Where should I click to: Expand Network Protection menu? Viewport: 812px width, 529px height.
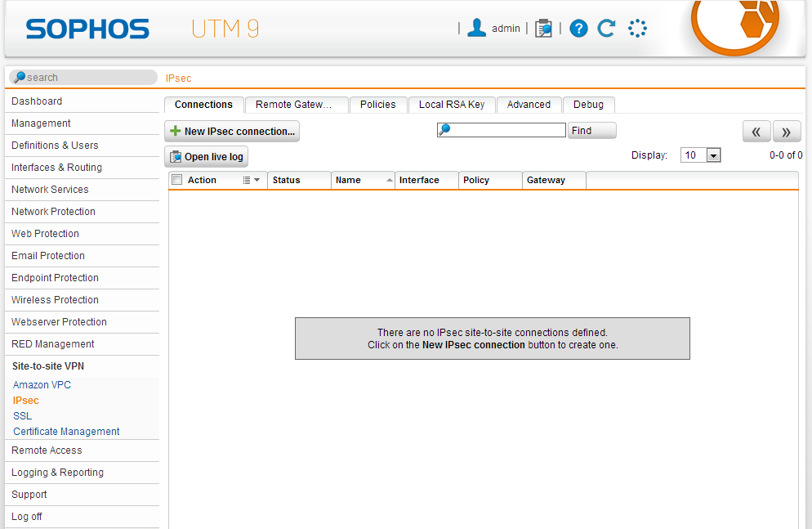[83, 212]
